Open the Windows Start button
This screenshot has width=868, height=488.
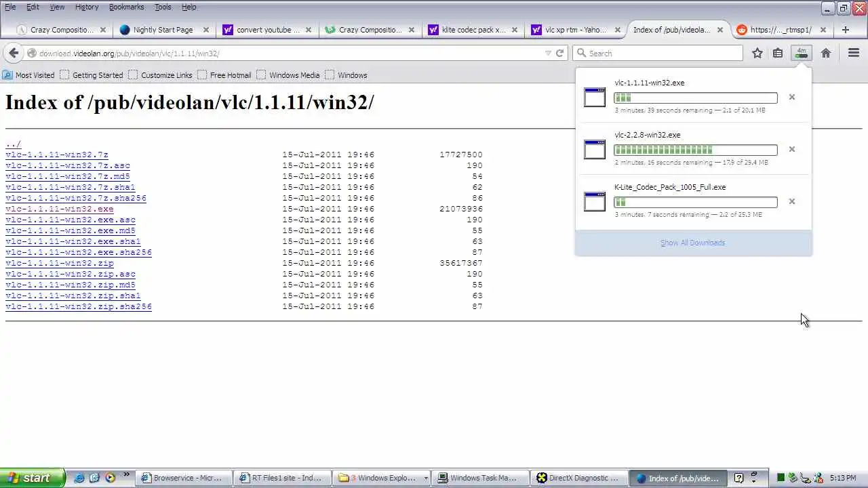pos(33,478)
